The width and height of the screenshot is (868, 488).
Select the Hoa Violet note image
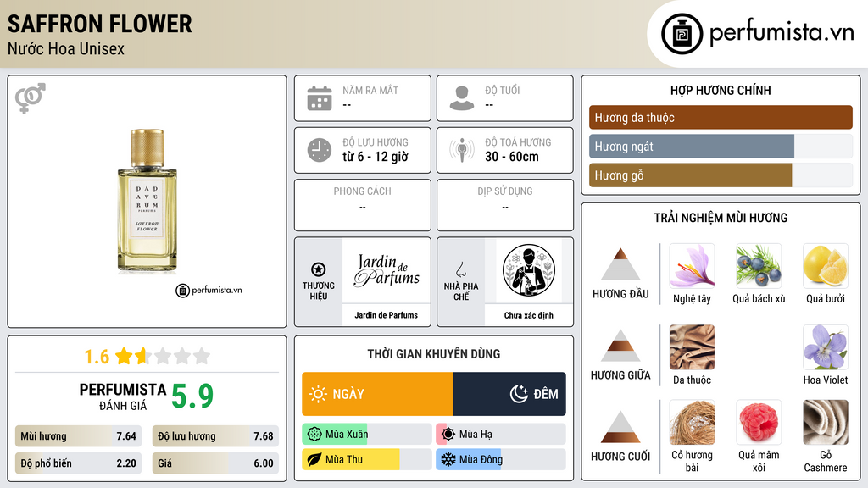coord(826,347)
